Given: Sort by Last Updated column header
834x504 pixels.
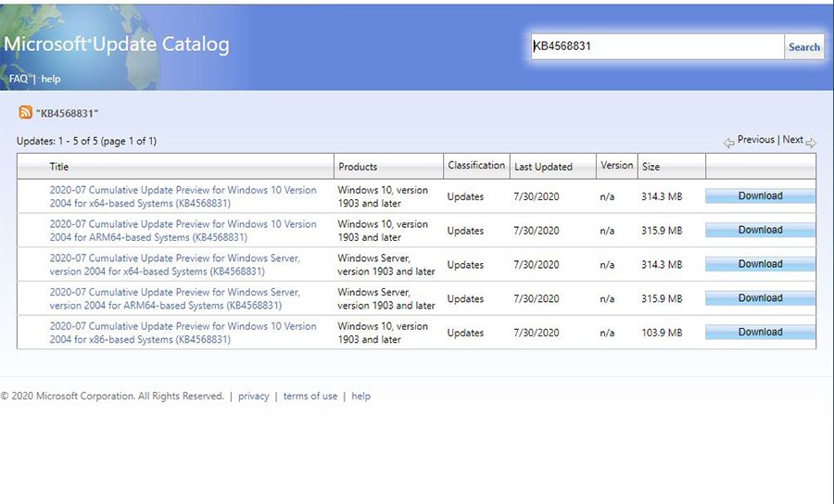Looking at the screenshot, I should point(543,167).
